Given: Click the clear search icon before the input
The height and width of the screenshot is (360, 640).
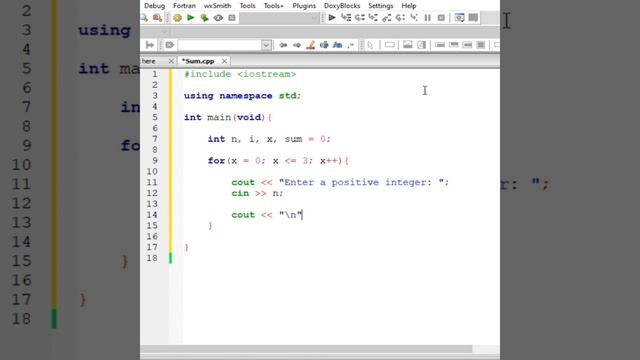Looking at the screenshot, I should point(170,45).
